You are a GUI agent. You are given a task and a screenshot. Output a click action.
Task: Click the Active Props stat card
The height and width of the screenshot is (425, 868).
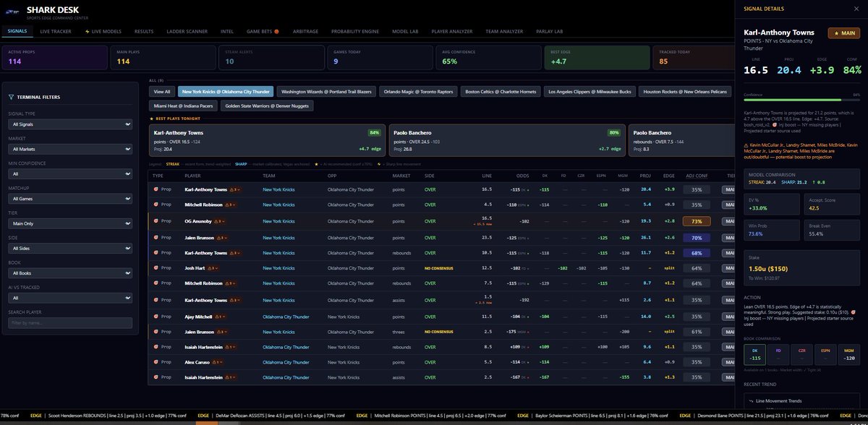click(x=54, y=57)
